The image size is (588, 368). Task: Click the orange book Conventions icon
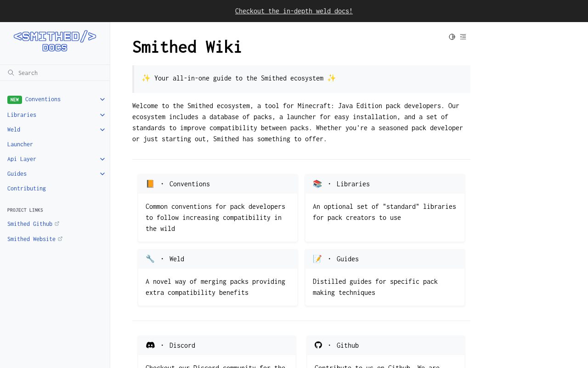point(150,184)
